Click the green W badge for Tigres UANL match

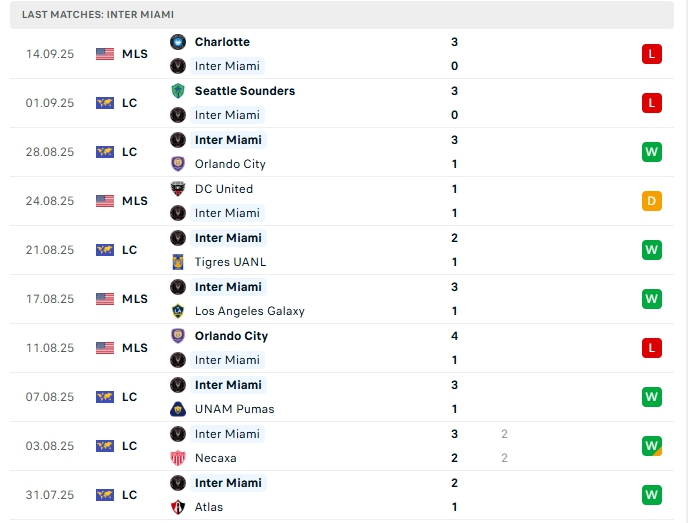[x=652, y=250]
